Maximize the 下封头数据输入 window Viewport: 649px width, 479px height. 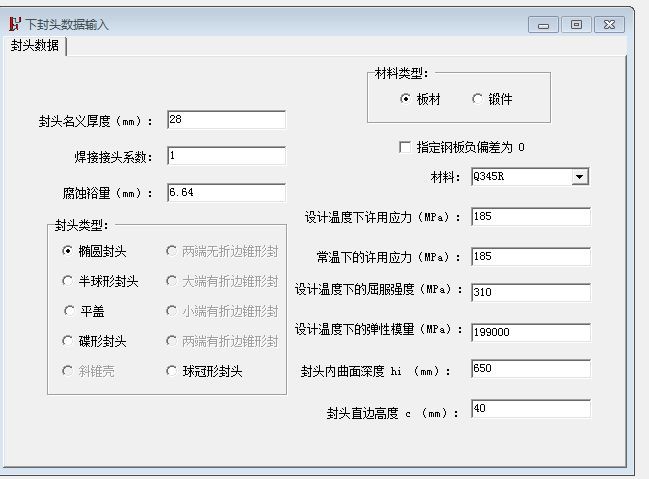pyautogui.click(x=576, y=25)
